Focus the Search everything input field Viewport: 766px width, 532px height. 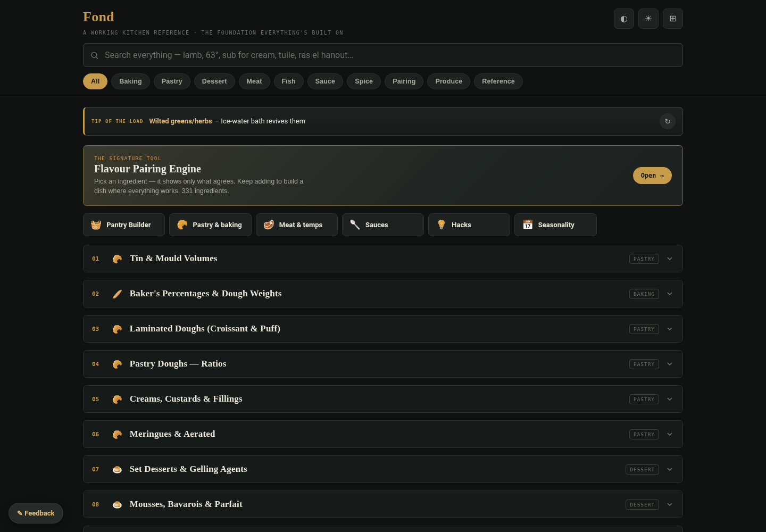click(x=383, y=55)
